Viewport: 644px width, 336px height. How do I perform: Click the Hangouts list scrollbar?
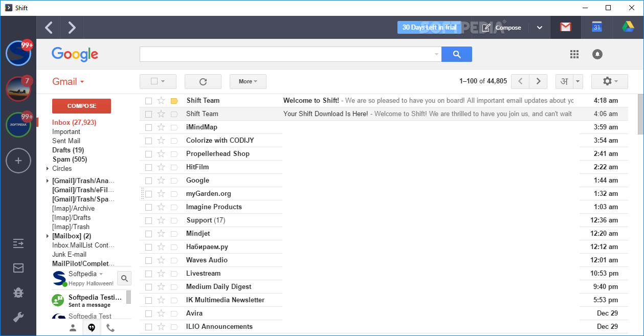tap(128, 297)
